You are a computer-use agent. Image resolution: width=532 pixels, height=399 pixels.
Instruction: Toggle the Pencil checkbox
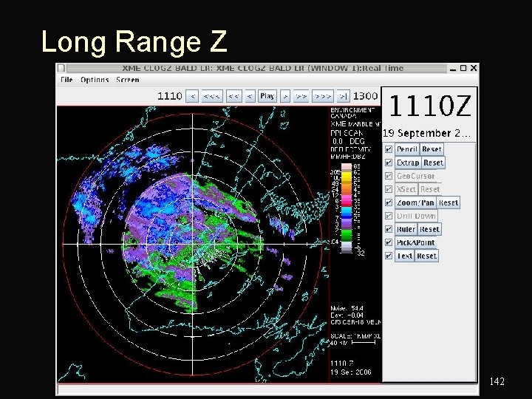coord(389,149)
